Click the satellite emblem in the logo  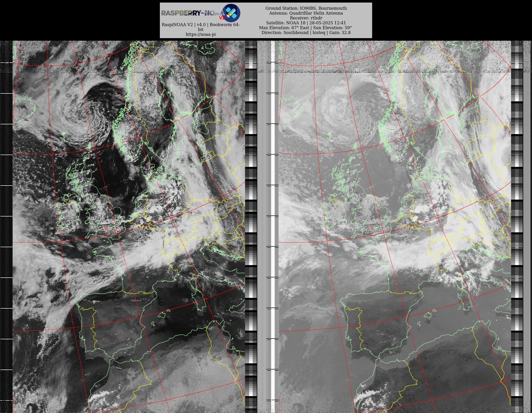[x=231, y=13]
